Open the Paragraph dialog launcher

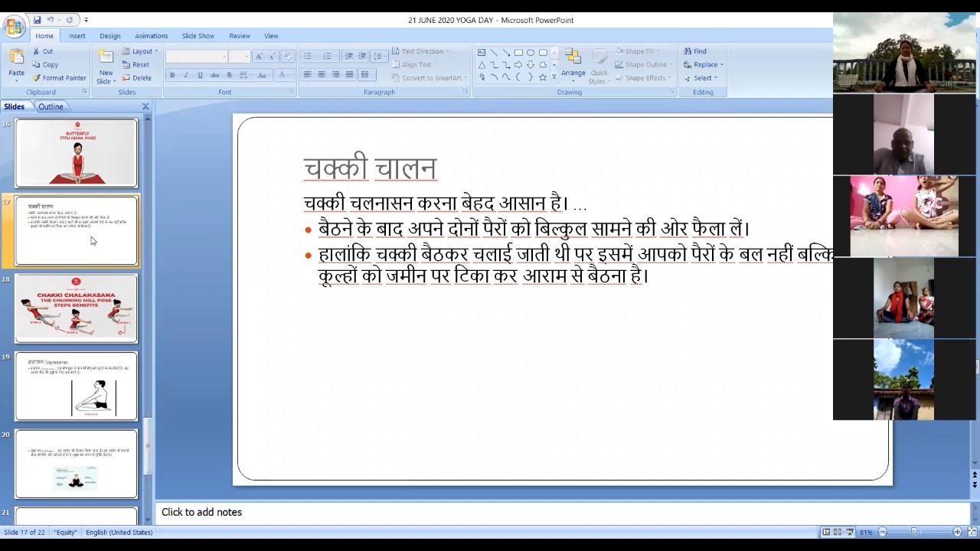(465, 92)
